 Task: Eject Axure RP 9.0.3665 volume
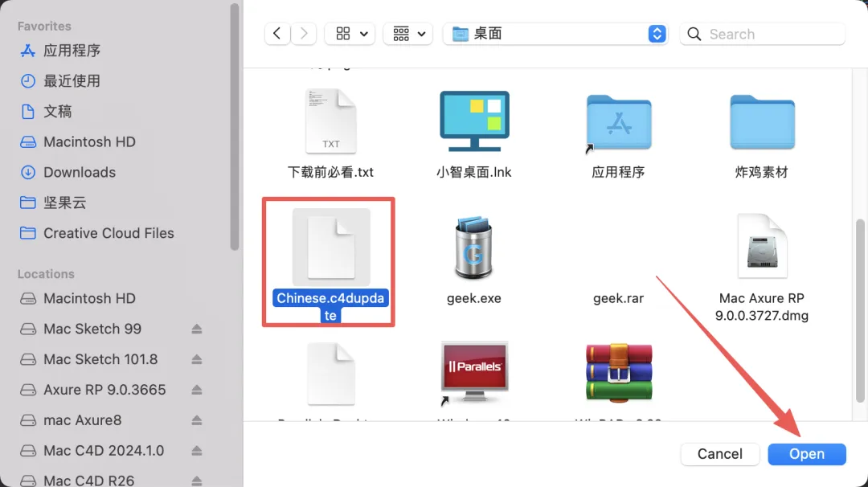(197, 390)
